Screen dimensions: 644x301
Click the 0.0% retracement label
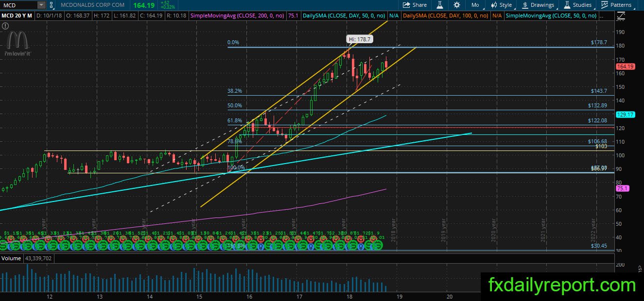[x=233, y=42]
